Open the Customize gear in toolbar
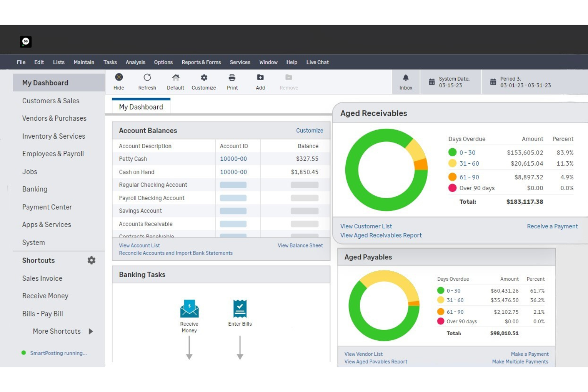The image size is (588, 392). click(204, 77)
